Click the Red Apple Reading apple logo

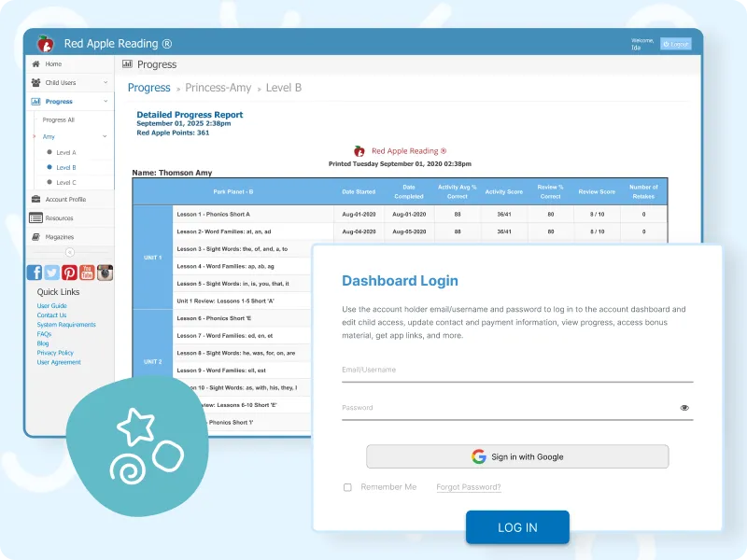click(46, 43)
